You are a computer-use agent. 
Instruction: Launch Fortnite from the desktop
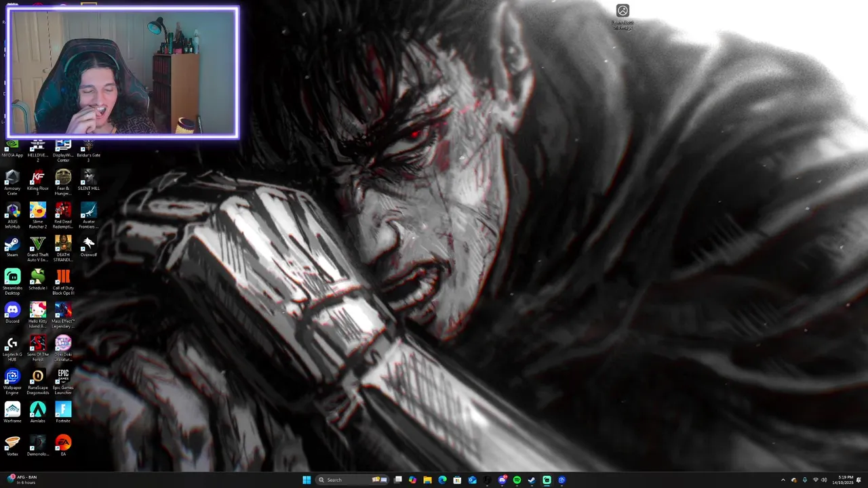click(63, 413)
